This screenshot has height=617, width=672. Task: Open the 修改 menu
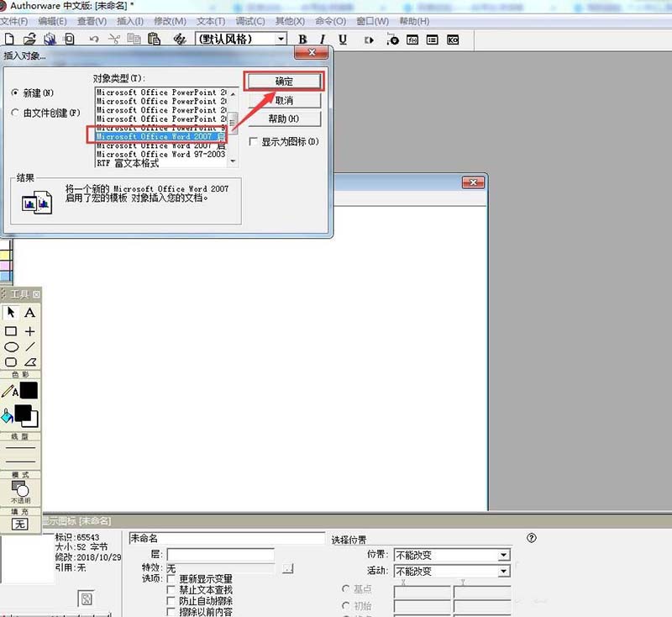click(x=170, y=21)
